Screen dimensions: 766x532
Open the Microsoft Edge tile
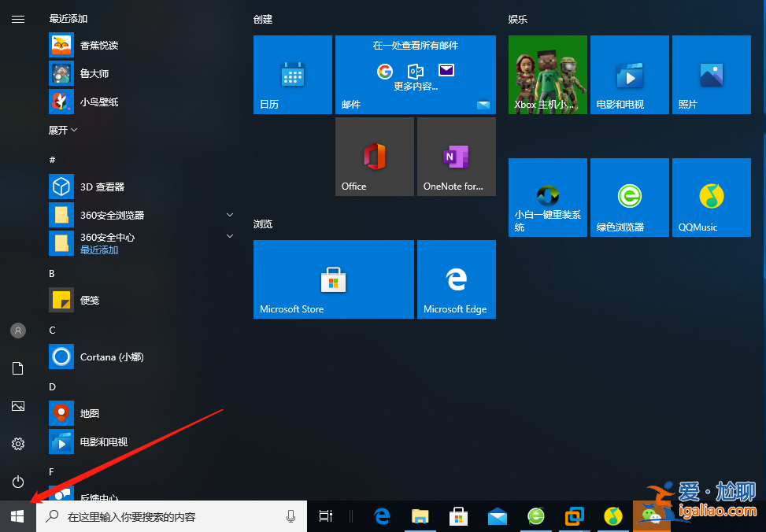click(x=456, y=279)
